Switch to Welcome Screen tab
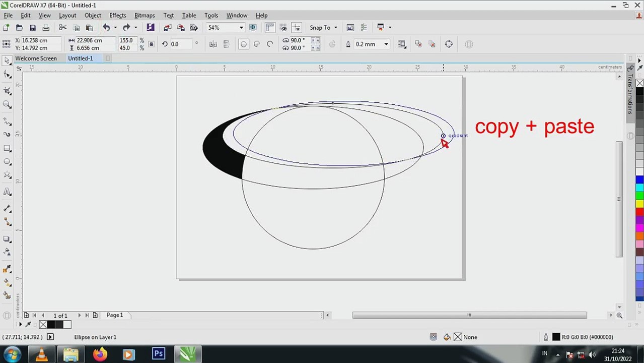 [36, 58]
